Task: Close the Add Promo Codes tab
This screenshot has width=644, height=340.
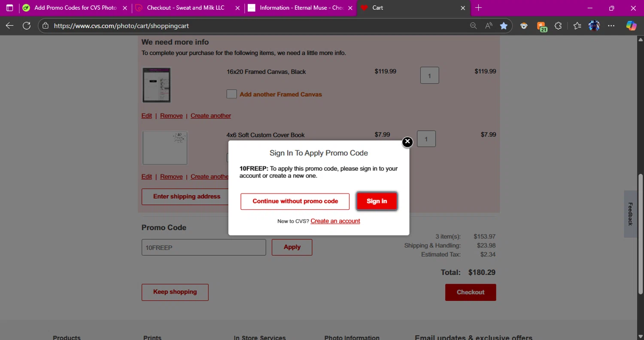Action: [125, 8]
